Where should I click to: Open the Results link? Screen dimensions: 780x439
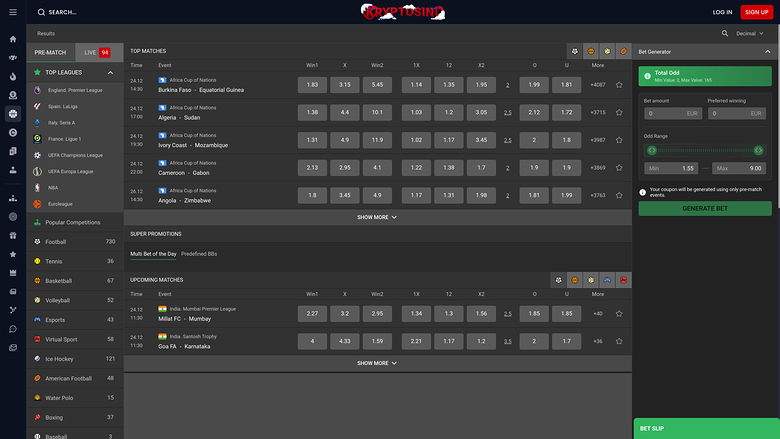46,33
